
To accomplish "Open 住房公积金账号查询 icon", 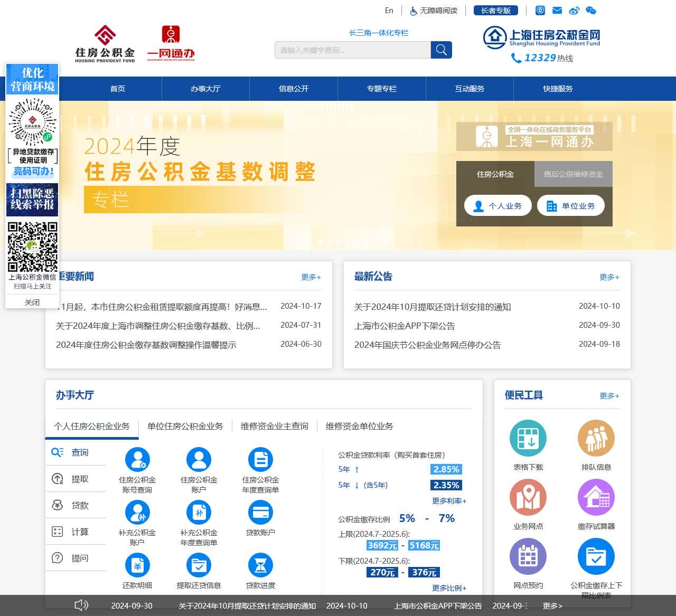I will 137,460.
